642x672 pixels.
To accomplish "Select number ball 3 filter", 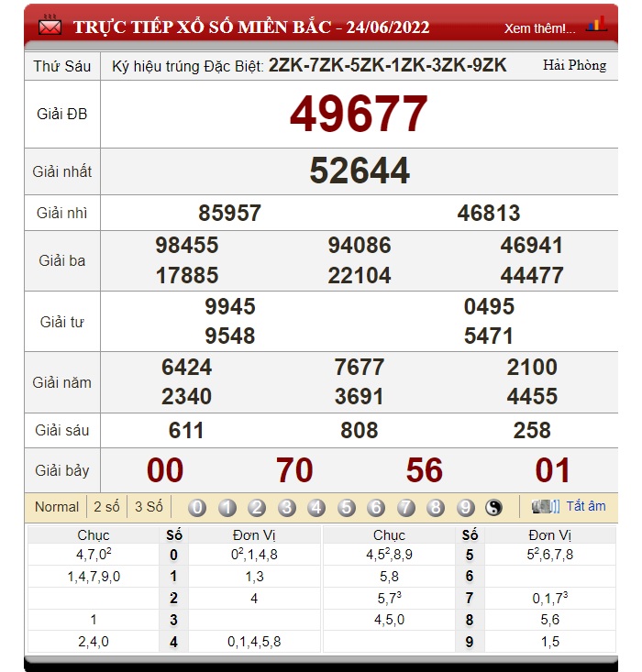I will point(286,507).
